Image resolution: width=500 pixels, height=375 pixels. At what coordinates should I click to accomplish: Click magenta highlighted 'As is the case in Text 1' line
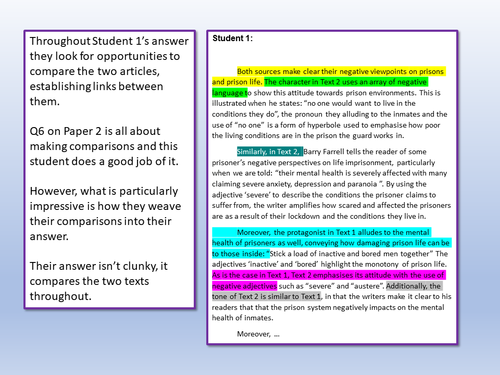point(328,275)
